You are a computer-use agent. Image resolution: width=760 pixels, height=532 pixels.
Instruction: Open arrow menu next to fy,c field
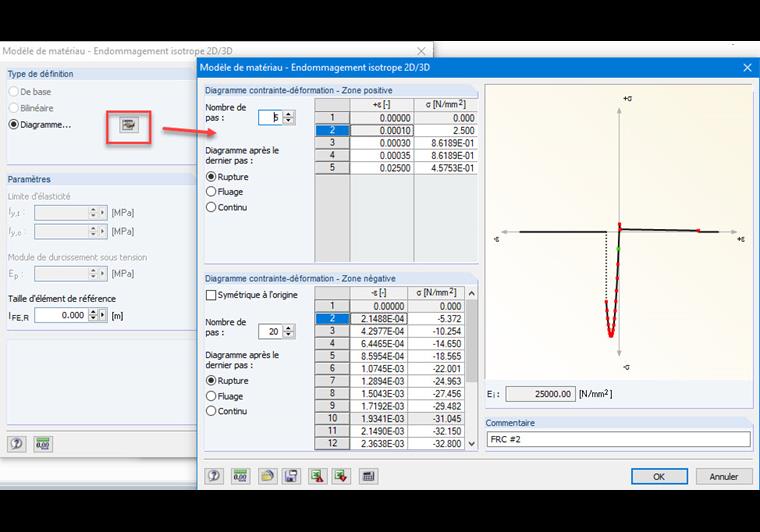(102, 232)
